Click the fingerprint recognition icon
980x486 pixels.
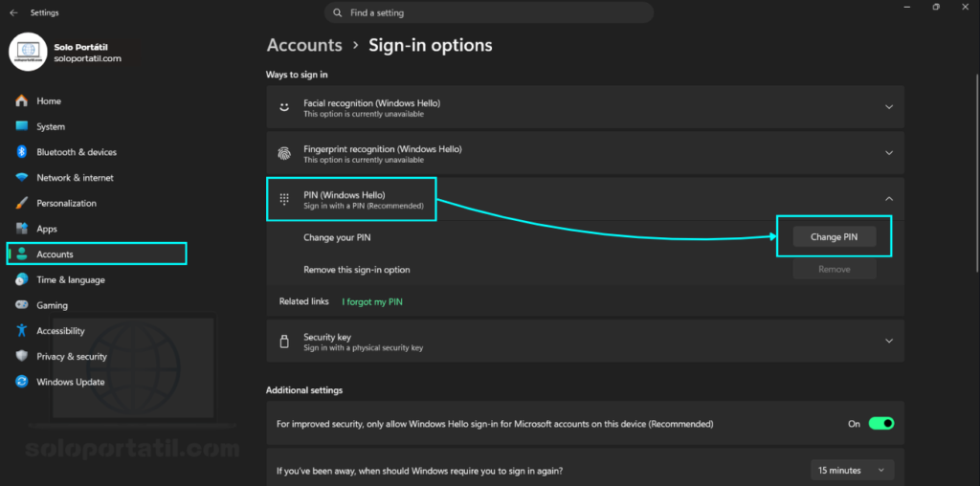pyautogui.click(x=284, y=153)
